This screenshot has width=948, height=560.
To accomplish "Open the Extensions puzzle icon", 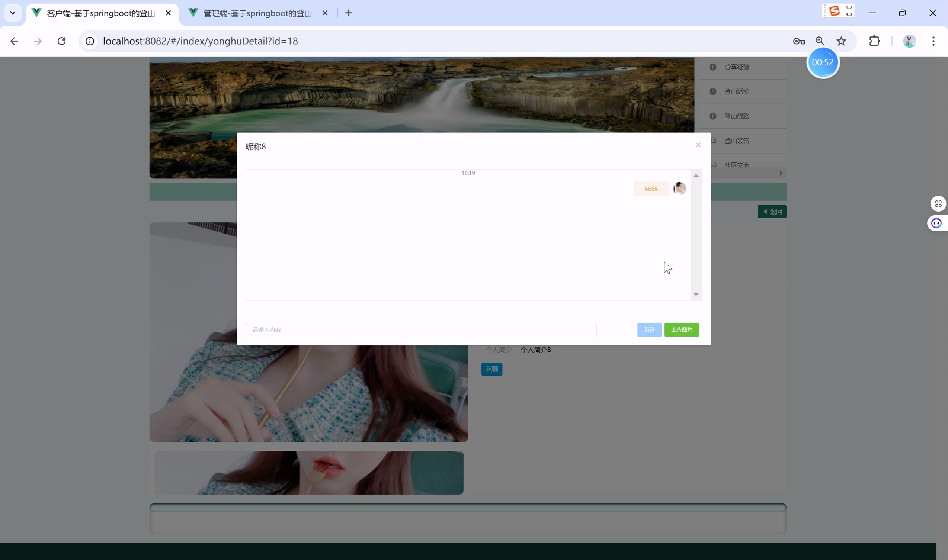I will coord(874,41).
